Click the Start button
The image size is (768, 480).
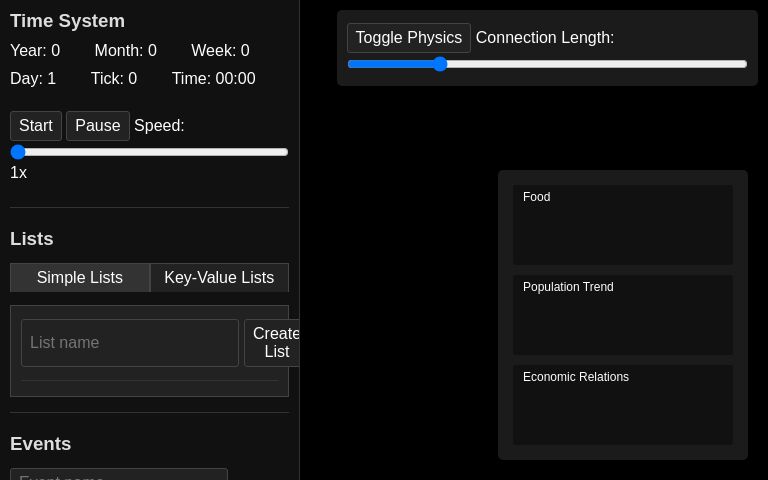click(x=36, y=126)
